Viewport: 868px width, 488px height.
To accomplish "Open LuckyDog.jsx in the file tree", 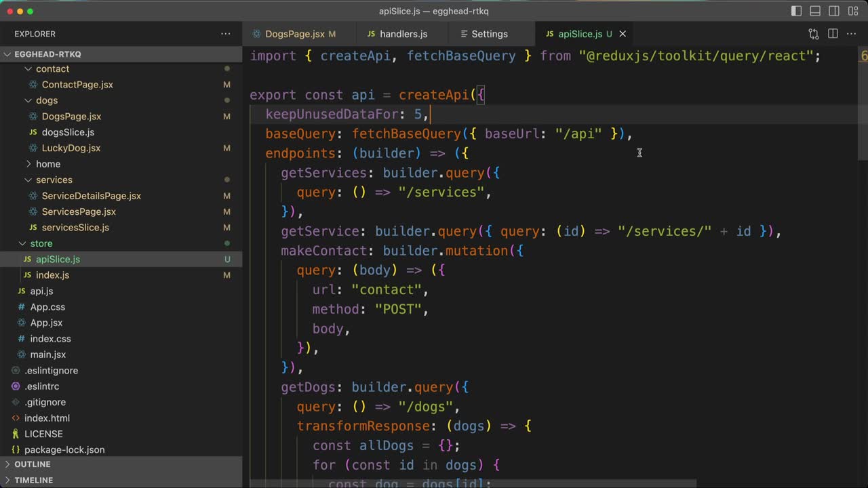I will (x=71, y=148).
